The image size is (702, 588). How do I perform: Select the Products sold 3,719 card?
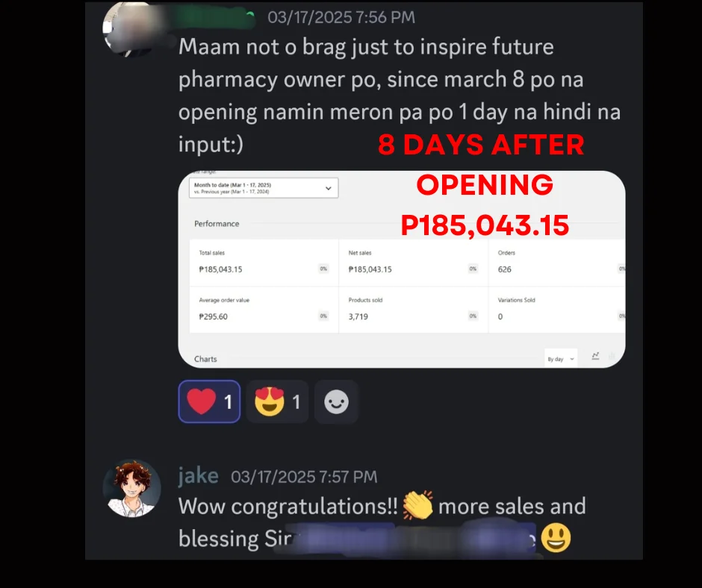tap(413, 310)
